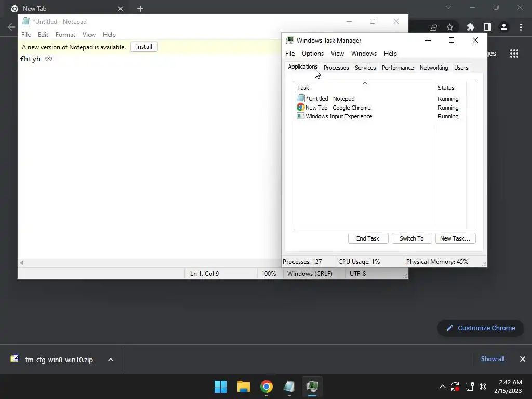Open Task Manager Windows menu
This screenshot has height=399, width=532.
click(x=364, y=54)
